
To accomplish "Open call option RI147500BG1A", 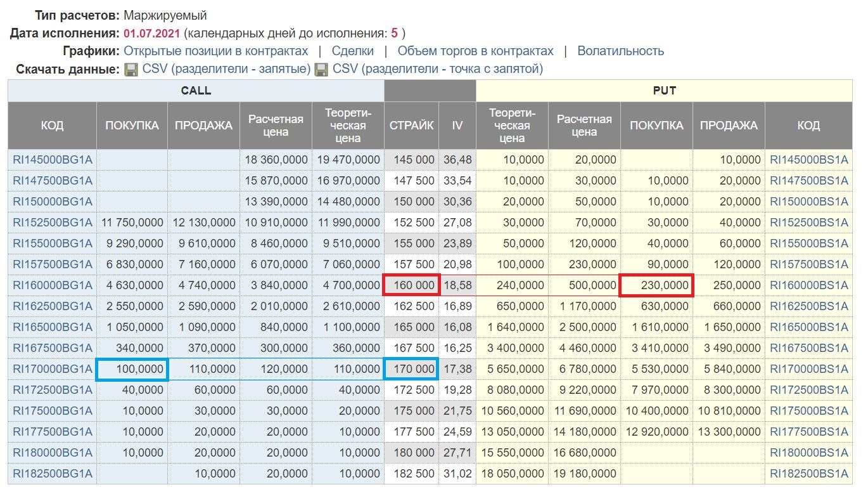I will 53,181.
